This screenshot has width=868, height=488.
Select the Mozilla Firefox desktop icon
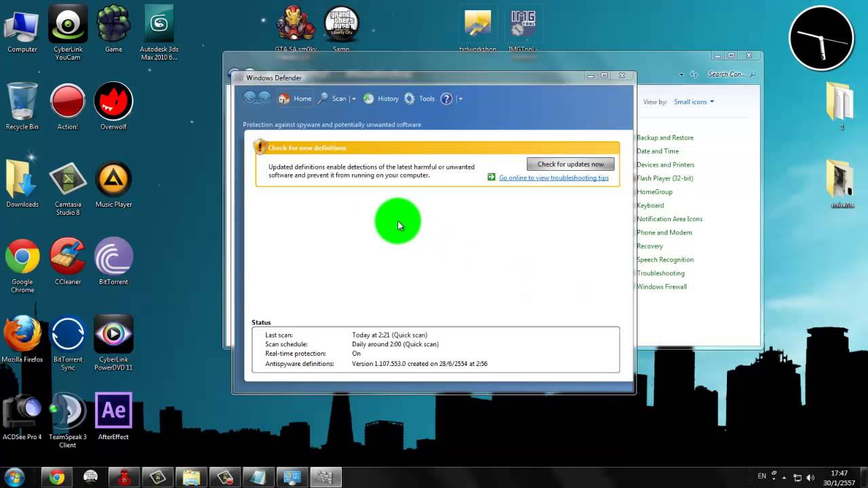pyautogui.click(x=22, y=339)
